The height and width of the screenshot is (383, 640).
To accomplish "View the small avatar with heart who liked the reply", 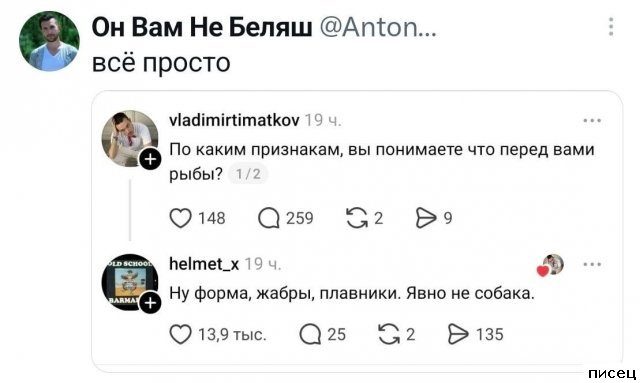I will tap(551, 265).
